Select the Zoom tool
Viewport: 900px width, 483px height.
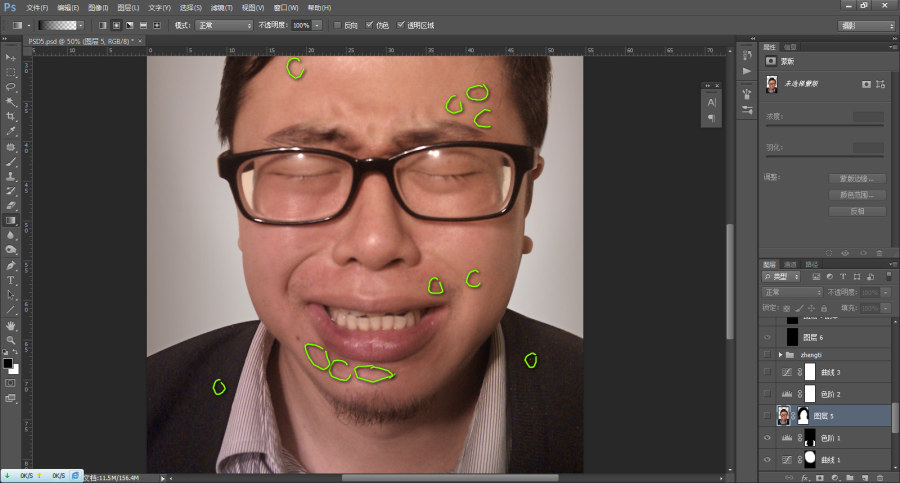click(x=10, y=340)
